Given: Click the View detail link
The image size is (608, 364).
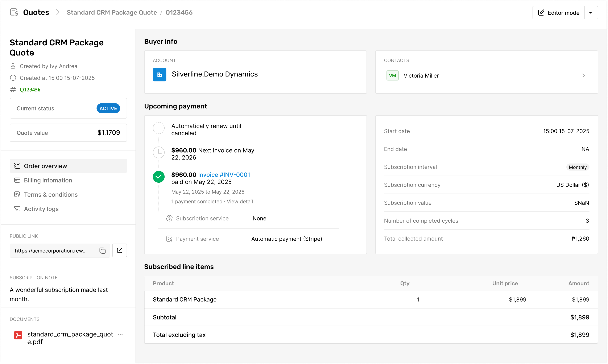Looking at the screenshot, I should (x=240, y=201).
